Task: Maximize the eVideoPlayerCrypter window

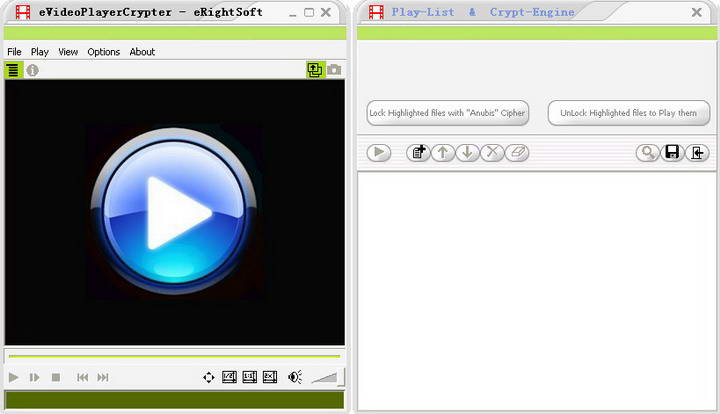Action: 309,13
